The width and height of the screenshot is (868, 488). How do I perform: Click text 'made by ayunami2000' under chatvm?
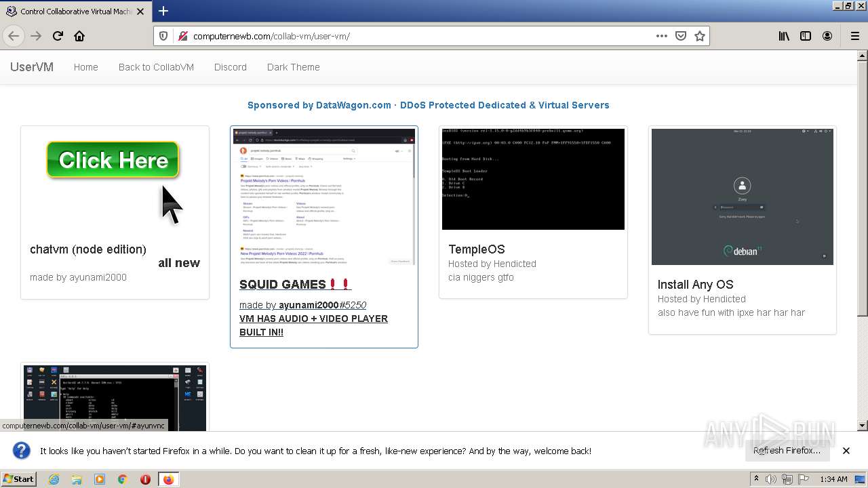tap(78, 277)
